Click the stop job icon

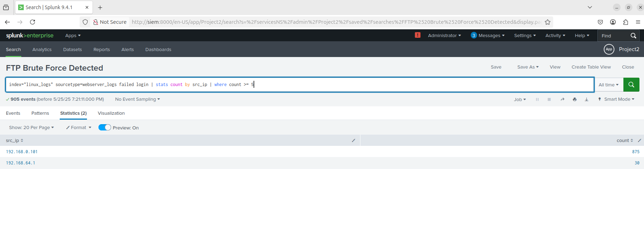(x=549, y=99)
